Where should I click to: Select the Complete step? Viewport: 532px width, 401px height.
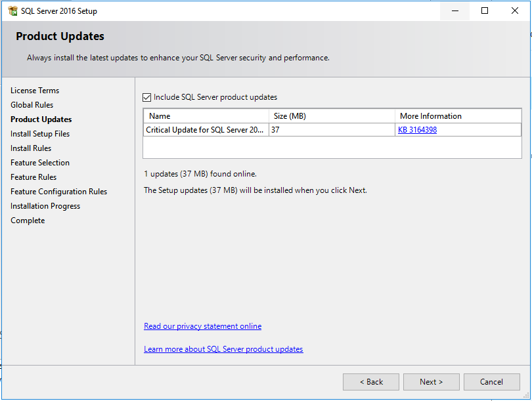(x=27, y=220)
